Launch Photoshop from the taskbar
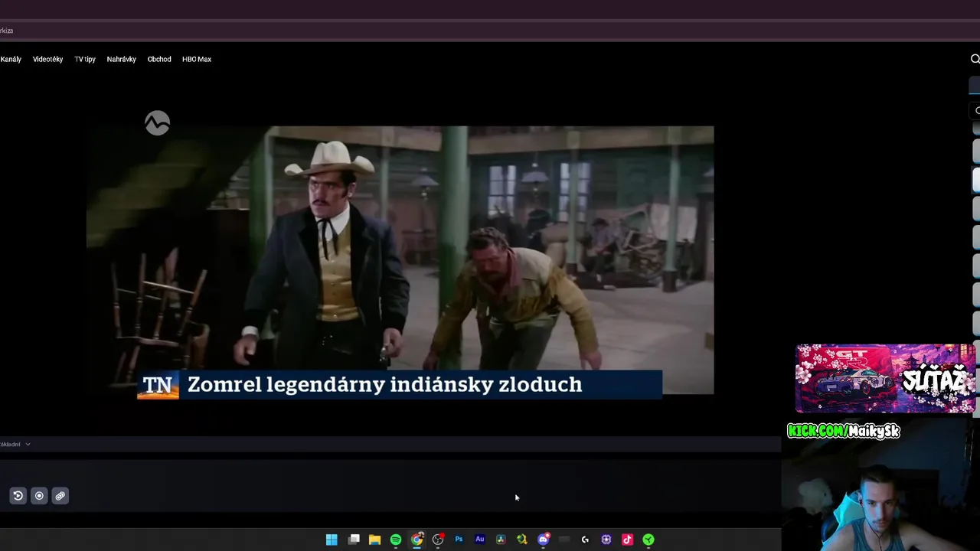Screen dimensions: 980x551 459,540
